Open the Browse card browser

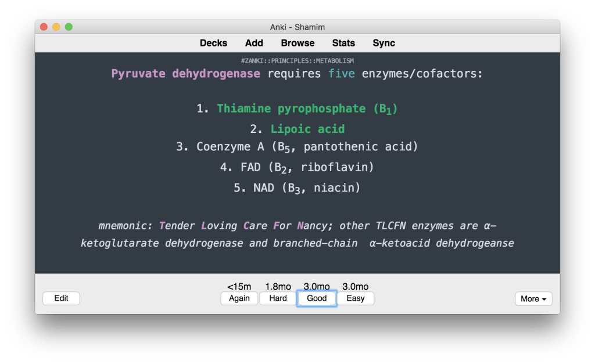(297, 43)
